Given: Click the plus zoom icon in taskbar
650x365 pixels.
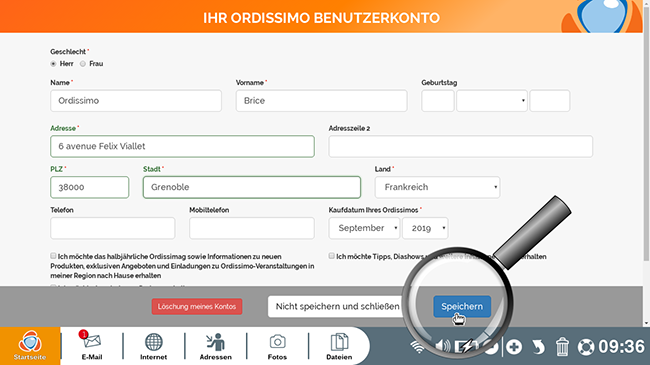Looking at the screenshot, I should pyautogui.click(x=514, y=347).
